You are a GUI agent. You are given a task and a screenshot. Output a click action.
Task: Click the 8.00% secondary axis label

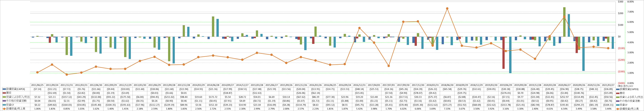(x=631, y=2)
